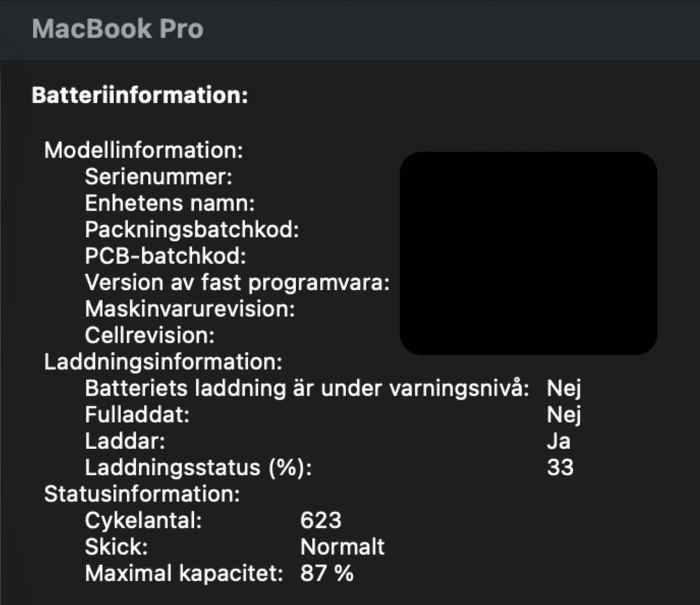This screenshot has height=605, width=700.
Task: Click the MacBook Pro window title
Action: (x=117, y=29)
